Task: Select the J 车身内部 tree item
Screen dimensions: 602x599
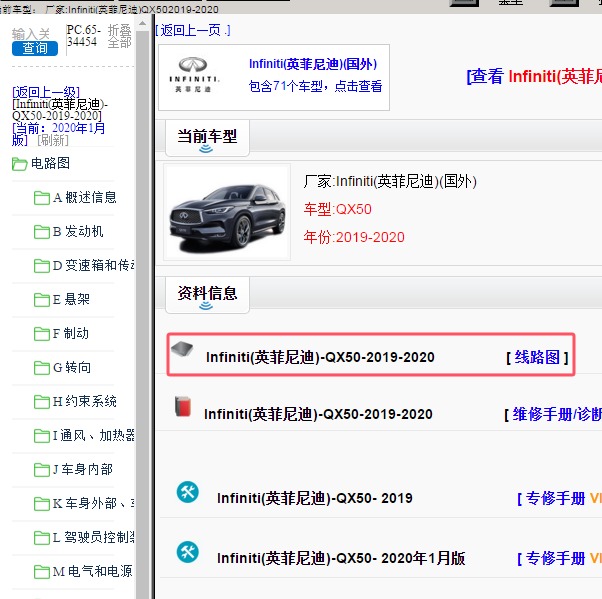Action: click(83, 469)
